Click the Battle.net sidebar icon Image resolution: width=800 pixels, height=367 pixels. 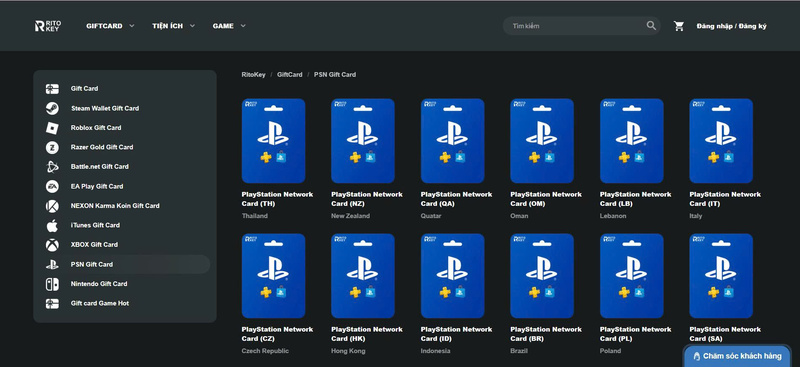tap(52, 167)
